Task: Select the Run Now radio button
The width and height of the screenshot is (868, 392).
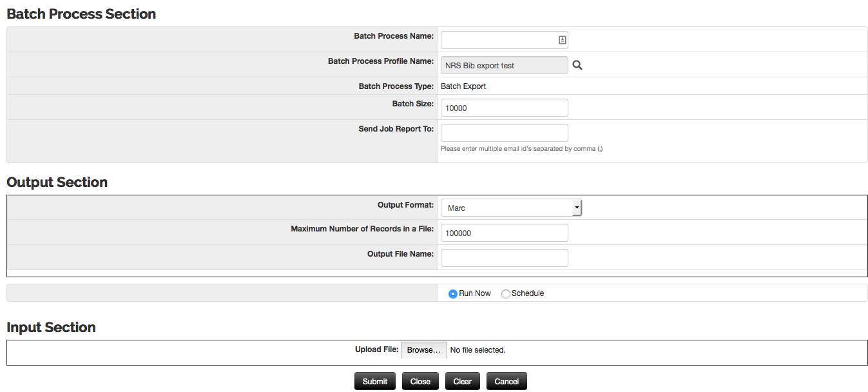Action: tap(453, 294)
